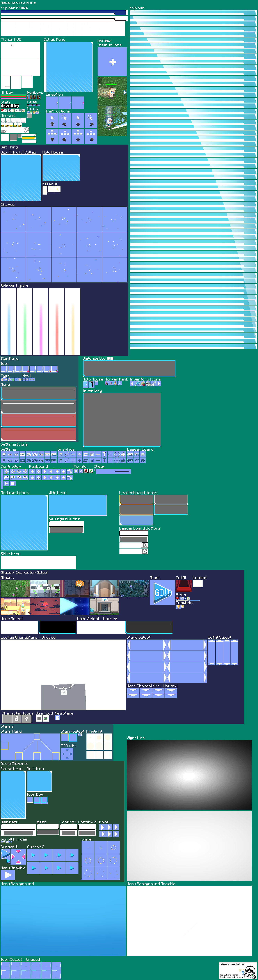Click the green HP Bar
258x980 pixels.
pos(13,95)
